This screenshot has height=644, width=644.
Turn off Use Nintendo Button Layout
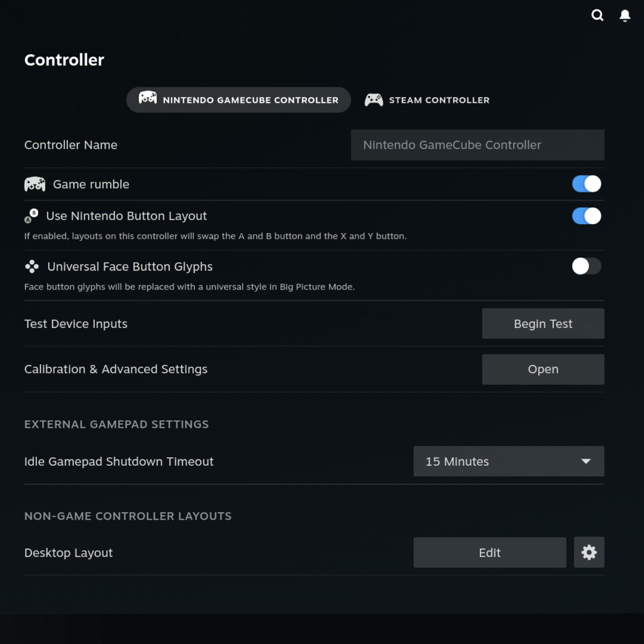click(x=586, y=216)
